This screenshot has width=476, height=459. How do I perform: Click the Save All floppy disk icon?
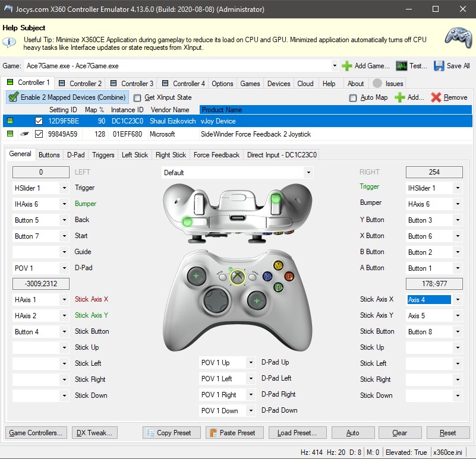tap(439, 66)
